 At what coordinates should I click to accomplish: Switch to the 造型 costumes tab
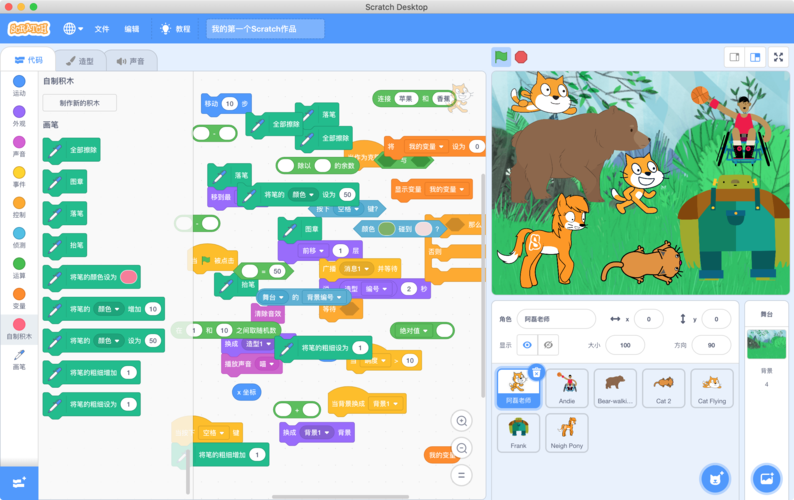click(x=80, y=61)
